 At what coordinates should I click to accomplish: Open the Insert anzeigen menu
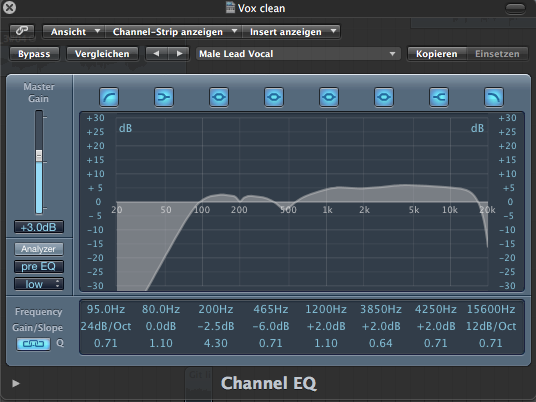point(291,32)
